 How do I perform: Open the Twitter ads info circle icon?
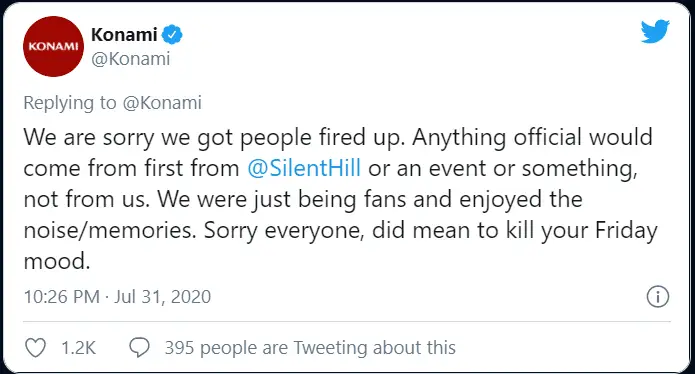pyautogui.click(x=658, y=297)
